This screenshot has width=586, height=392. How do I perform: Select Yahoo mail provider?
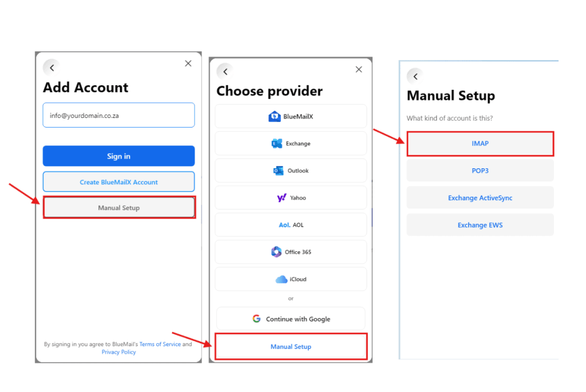point(291,197)
